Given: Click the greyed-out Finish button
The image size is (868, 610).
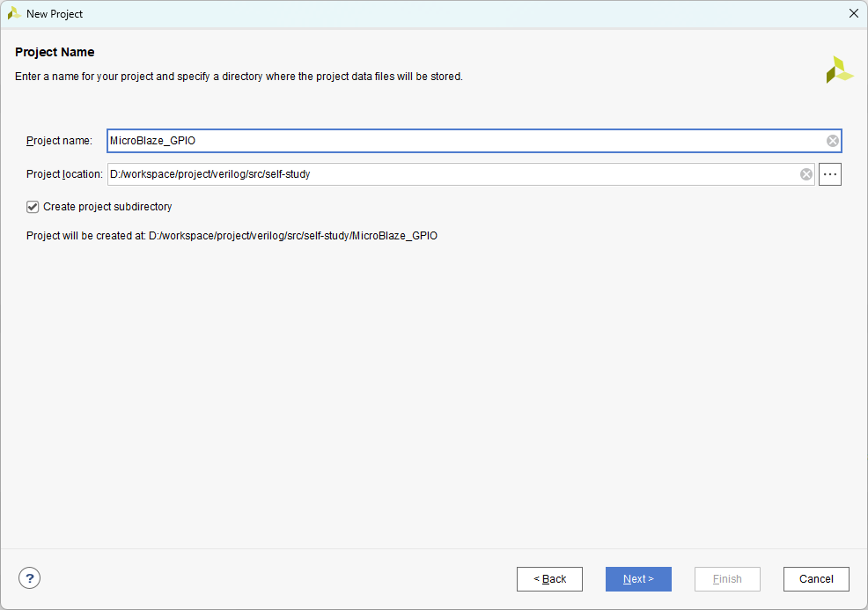Looking at the screenshot, I should pos(727,579).
